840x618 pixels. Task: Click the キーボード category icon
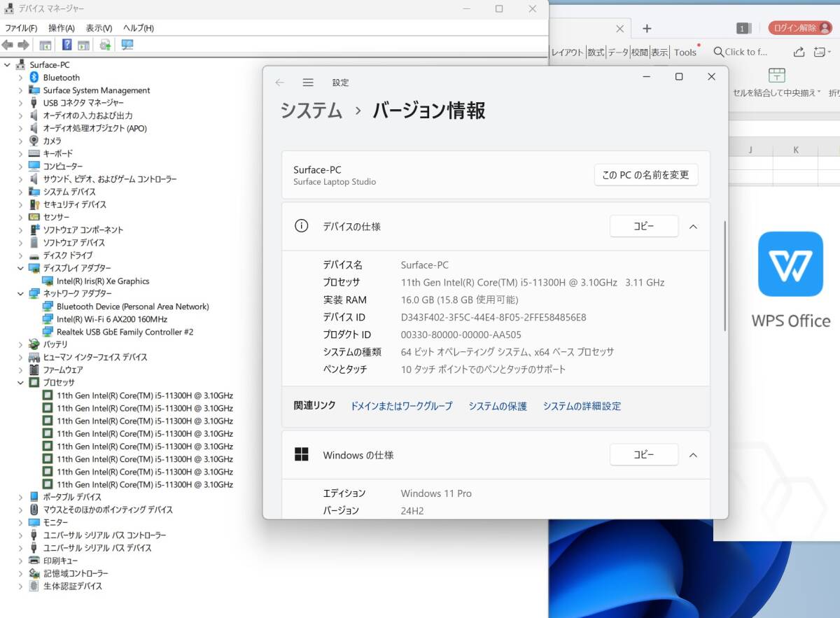click(x=34, y=153)
